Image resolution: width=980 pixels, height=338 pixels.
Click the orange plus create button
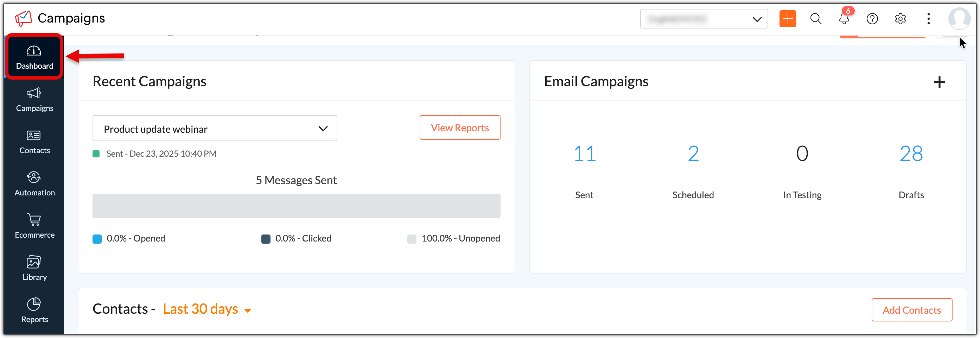click(x=788, y=19)
